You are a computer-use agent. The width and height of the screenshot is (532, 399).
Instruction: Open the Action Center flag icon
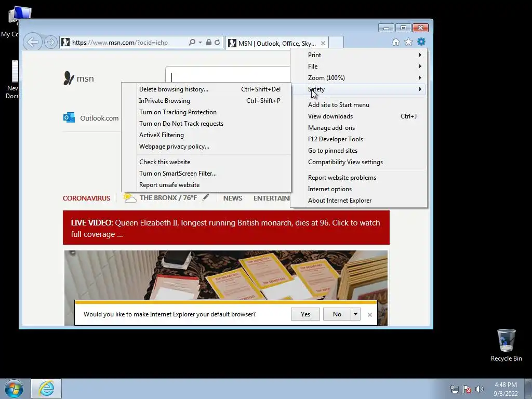click(467, 389)
